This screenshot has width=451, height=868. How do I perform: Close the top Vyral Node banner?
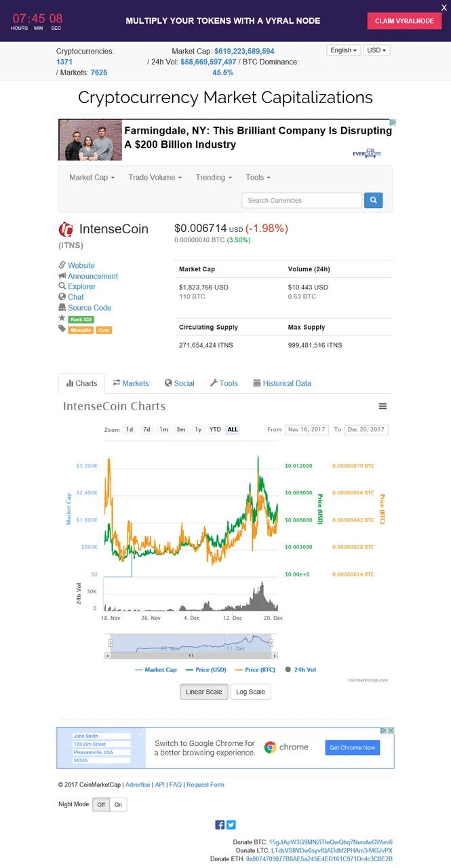[444, 7]
